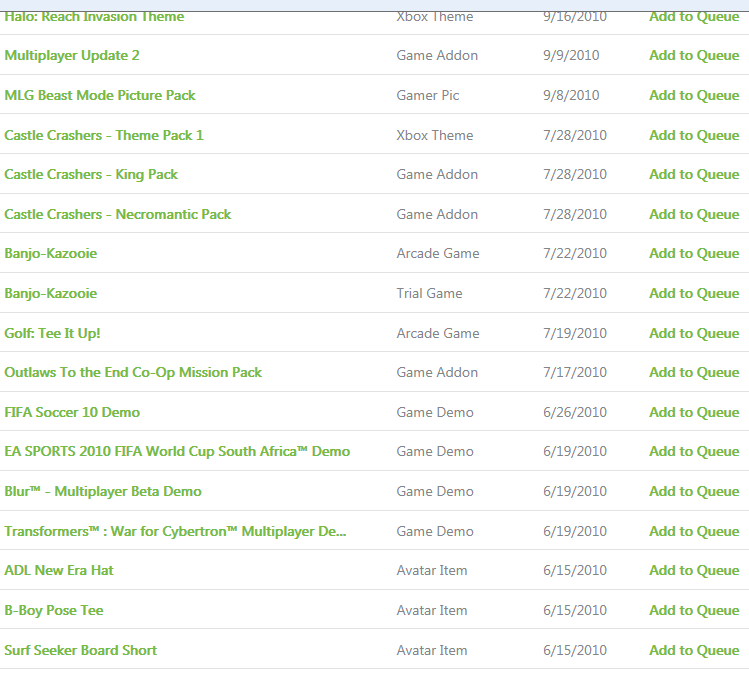The image size is (749, 673).
Task: Open Golf: Tee It Up! link
Action: [53, 333]
